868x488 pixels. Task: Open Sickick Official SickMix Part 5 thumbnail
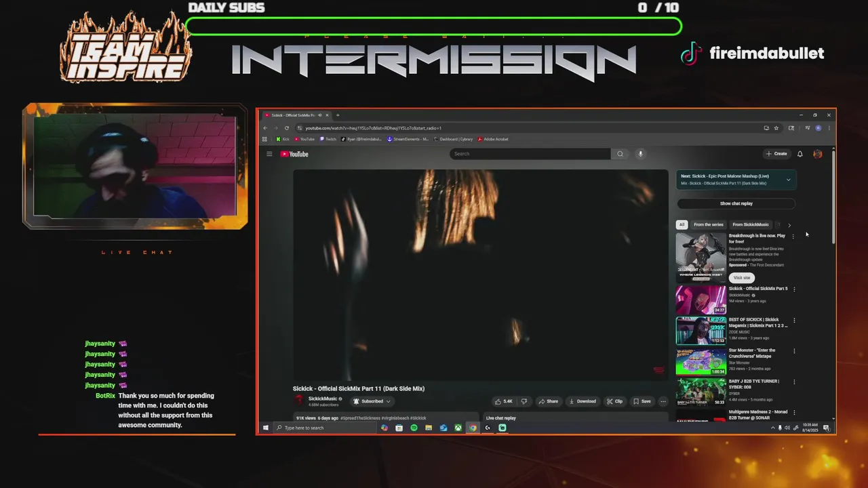pyautogui.click(x=701, y=300)
